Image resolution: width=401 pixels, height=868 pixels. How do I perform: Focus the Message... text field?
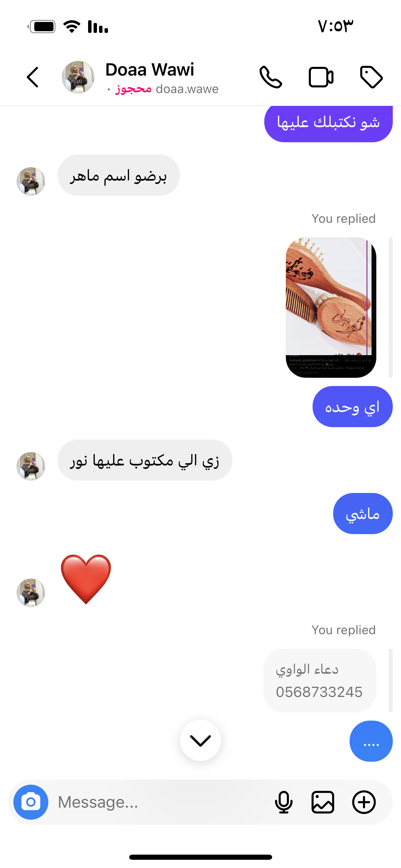tap(161, 802)
